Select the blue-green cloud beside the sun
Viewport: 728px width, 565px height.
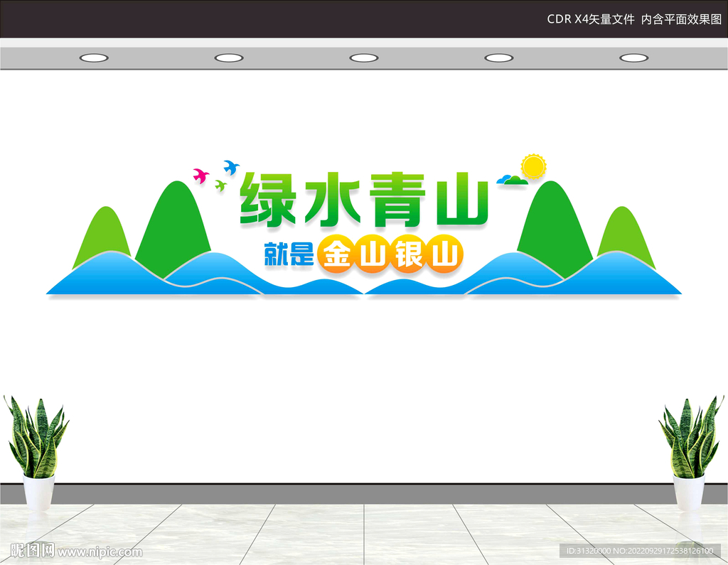pos(512,180)
